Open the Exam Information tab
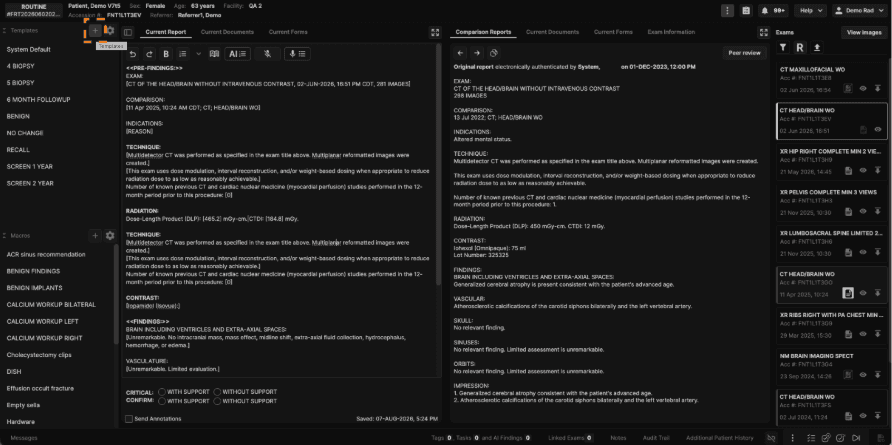892x445 pixels. [671, 32]
